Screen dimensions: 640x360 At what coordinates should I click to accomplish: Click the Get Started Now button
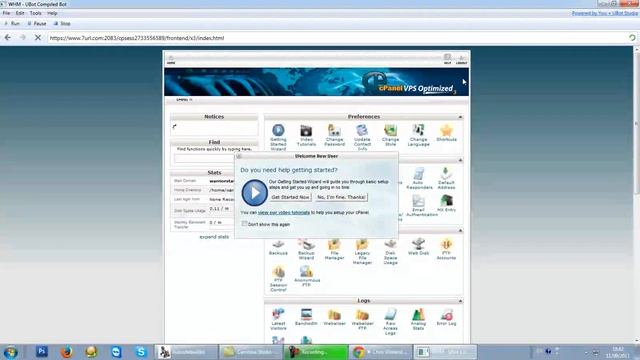pyautogui.click(x=290, y=197)
